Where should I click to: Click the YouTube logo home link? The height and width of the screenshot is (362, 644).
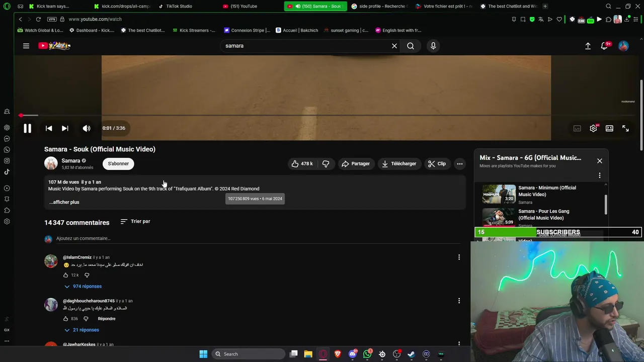point(54,46)
